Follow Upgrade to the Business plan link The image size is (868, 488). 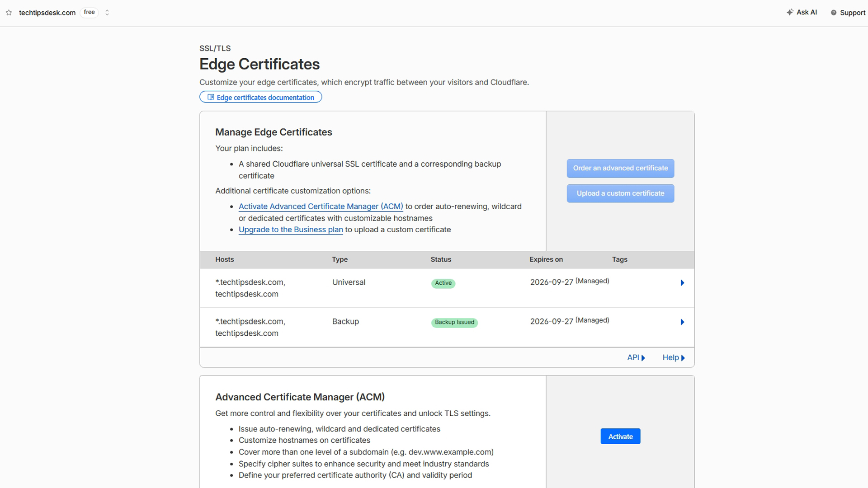point(291,230)
